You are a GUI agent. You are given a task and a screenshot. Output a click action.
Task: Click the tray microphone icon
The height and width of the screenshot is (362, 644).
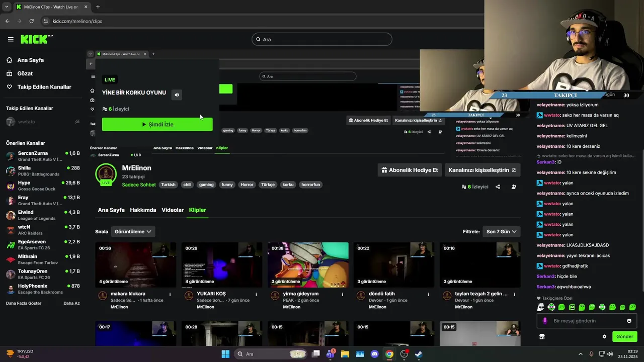(x=591, y=354)
